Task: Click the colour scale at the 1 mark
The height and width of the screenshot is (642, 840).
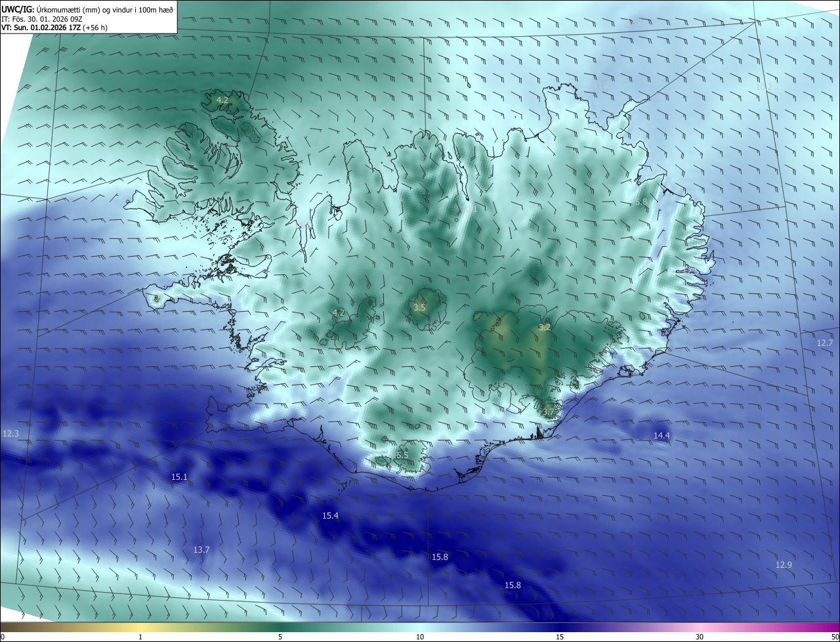Action: point(140,627)
